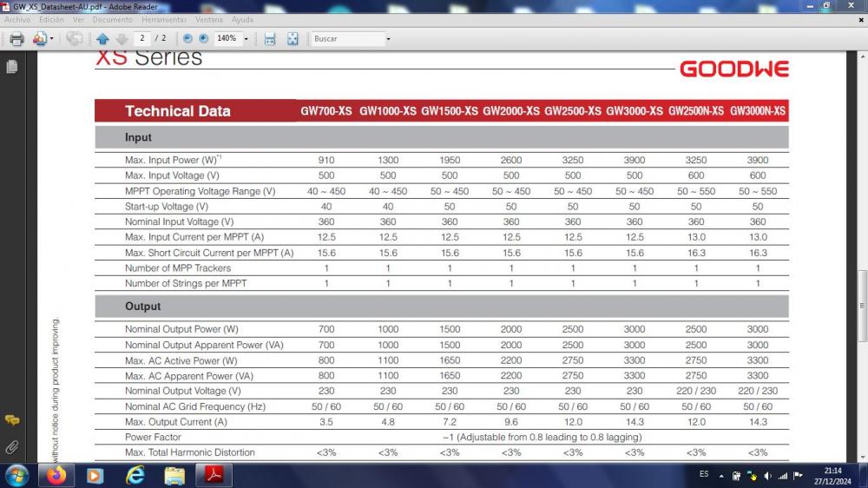Click the ES language indicator
This screenshot has width=868, height=488.
tap(704, 474)
